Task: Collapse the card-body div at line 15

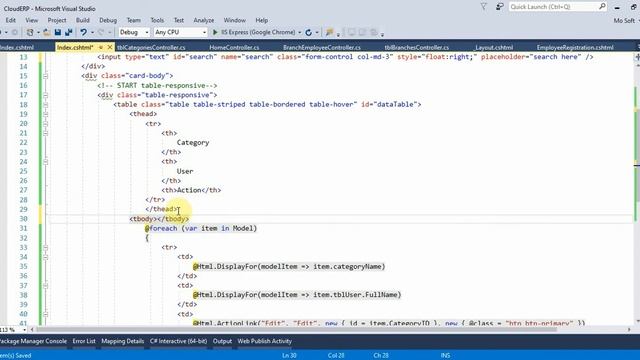Action: (x=45, y=76)
